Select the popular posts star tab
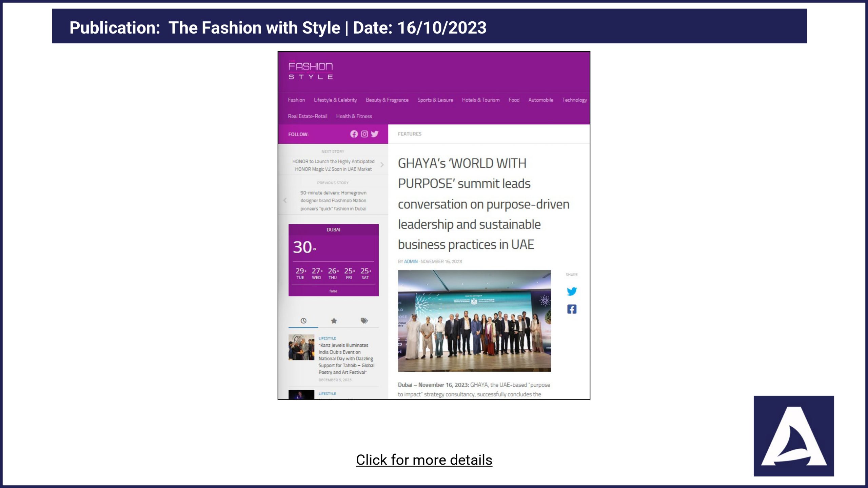868x488 pixels. (334, 321)
